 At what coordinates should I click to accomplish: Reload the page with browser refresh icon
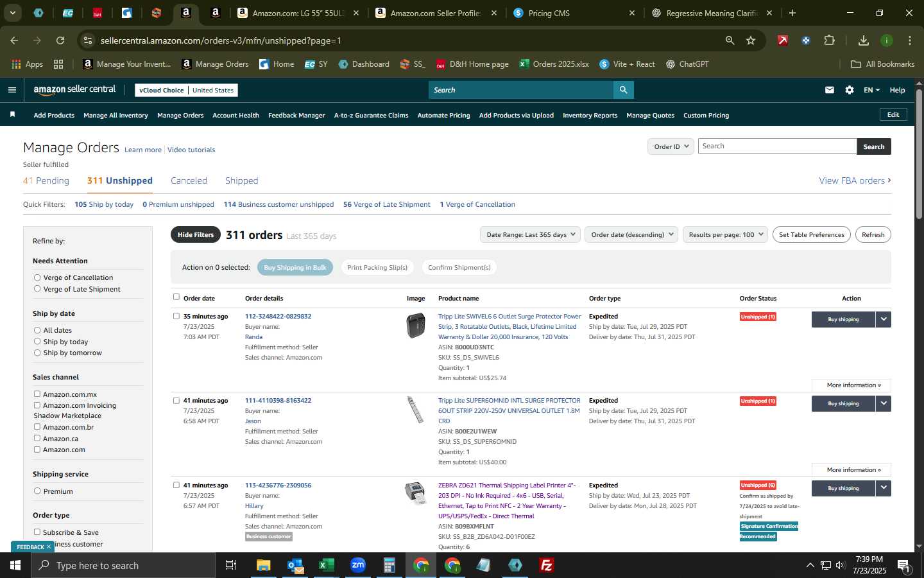pos(60,40)
